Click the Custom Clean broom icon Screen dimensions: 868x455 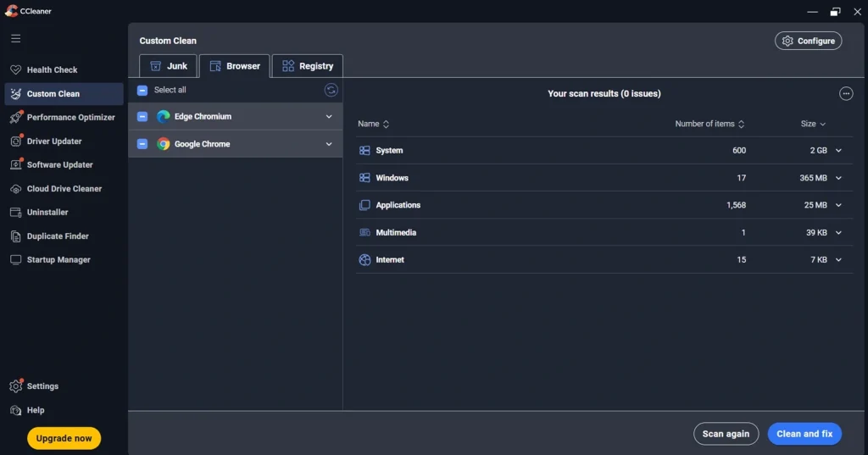click(15, 94)
